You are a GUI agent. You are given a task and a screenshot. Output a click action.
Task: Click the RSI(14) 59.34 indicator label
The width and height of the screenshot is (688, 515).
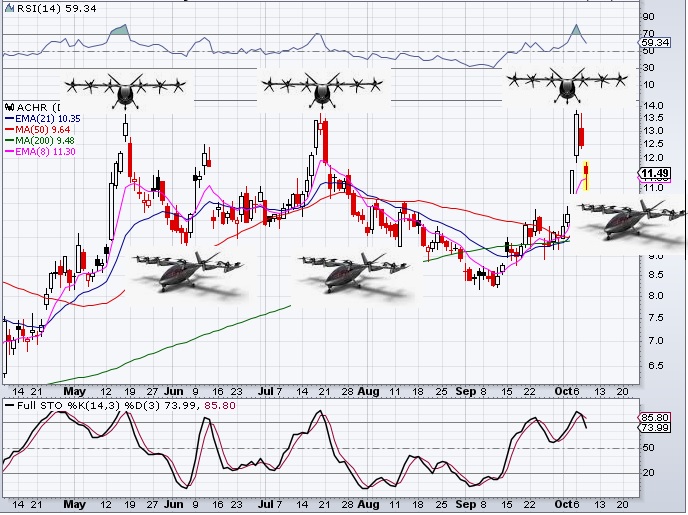point(56,8)
